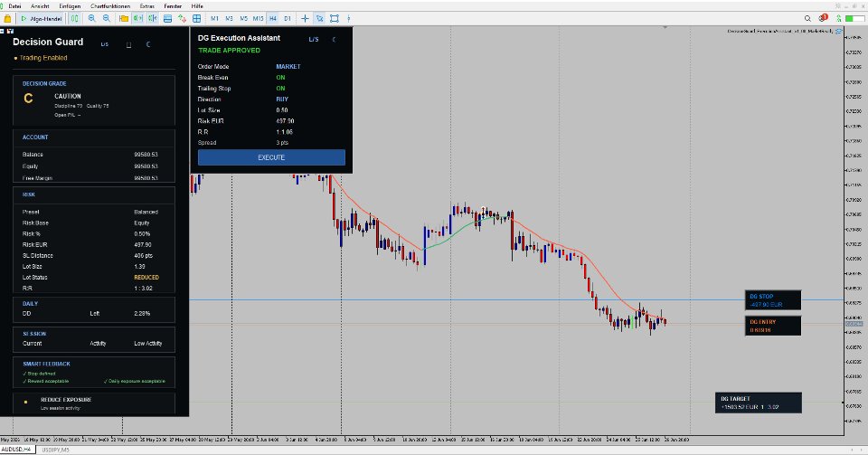Toggle Break Even ON value
This screenshot has height=455, width=868.
(x=280, y=78)
